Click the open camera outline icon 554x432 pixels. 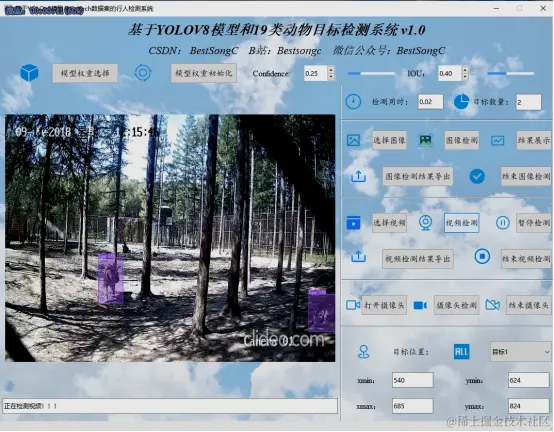pos(353,305)
